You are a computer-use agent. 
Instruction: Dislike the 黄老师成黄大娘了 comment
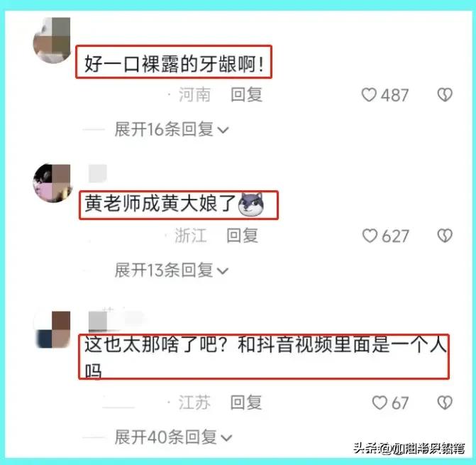[x=445, y=236]
